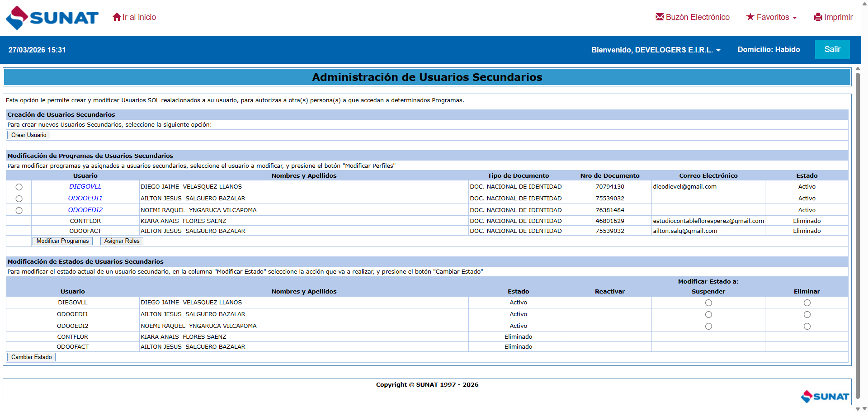This screenshot has width=868, height=412.
Task: Click the Salir logout button
Action: [x=832, y=50]
